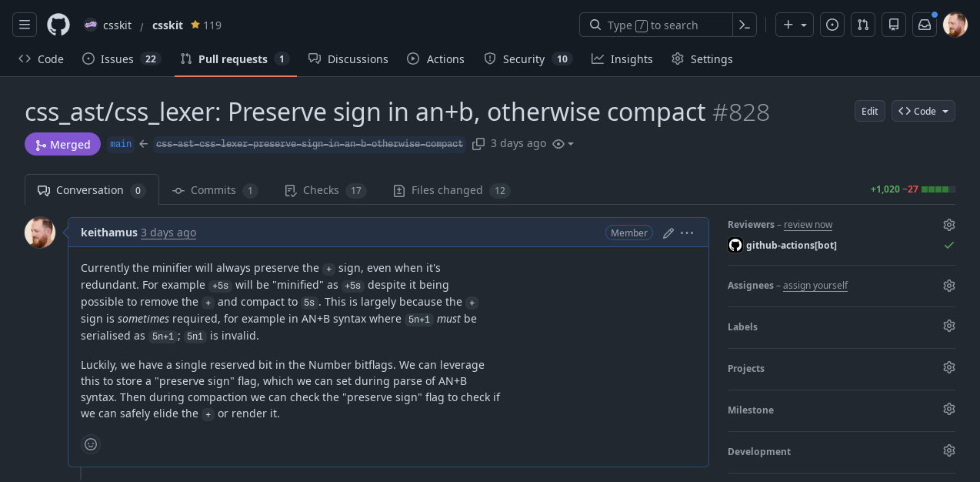This screenshot has width=980, height=482.
Task: Open Reviewers settings gear
Action: tap(949, 225)
